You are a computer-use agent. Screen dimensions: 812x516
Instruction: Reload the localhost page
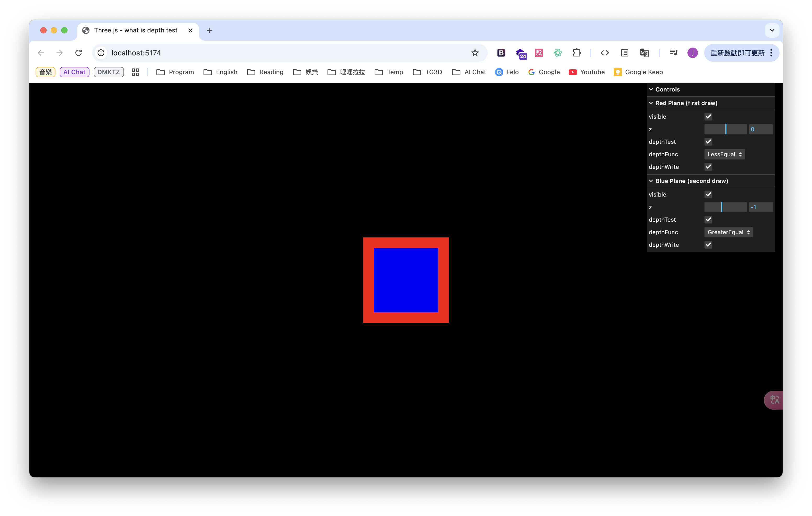78,53
